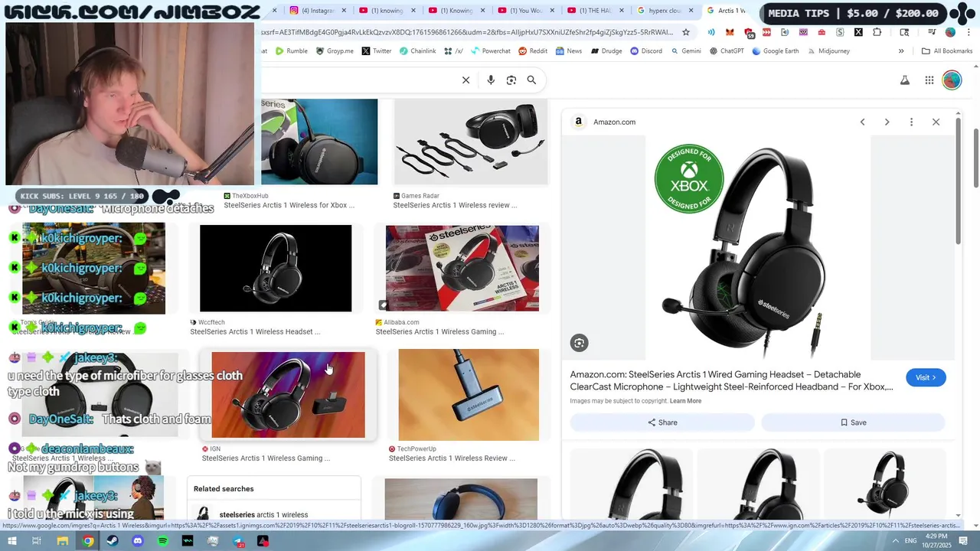
Task: Open the ENG language selector in the tray
Action: tap(910, 541)
